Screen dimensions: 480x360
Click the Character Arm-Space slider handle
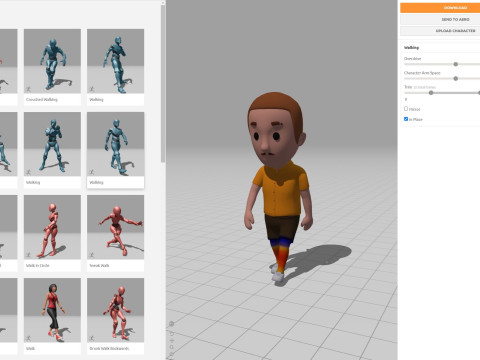click(456, 78)
